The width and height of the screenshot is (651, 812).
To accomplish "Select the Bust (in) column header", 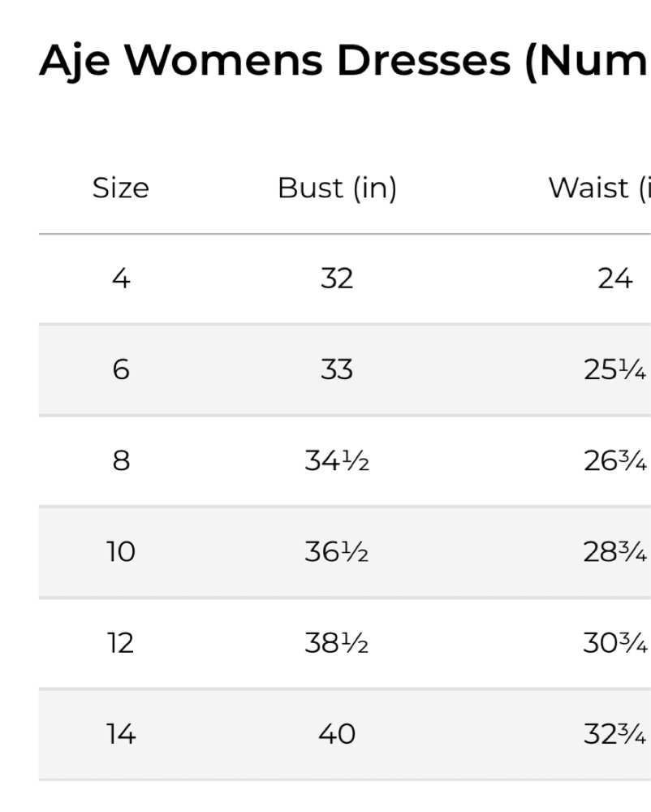I will pyautogui.click(x=337, y=188).
